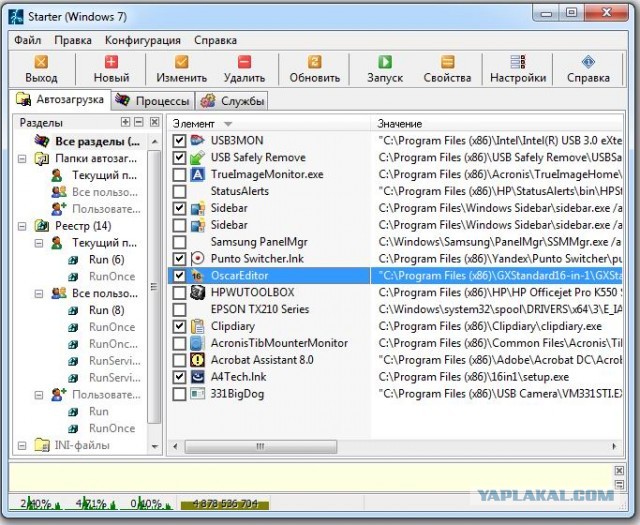Uncheck the Clipdiary checkbox
The image size is (640, 525).
click(x=179, y=326)
